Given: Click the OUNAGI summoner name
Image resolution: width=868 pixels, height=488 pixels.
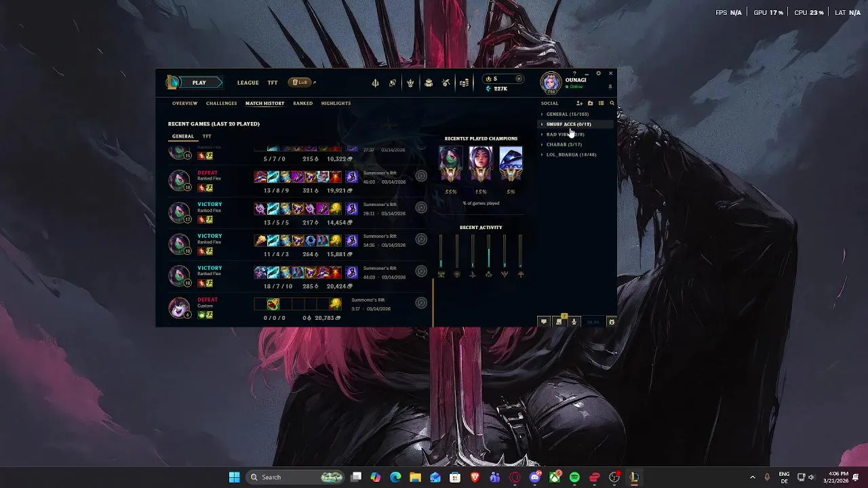Looking at the screenshot, I should pyautogui.click(x=576, y=80).
